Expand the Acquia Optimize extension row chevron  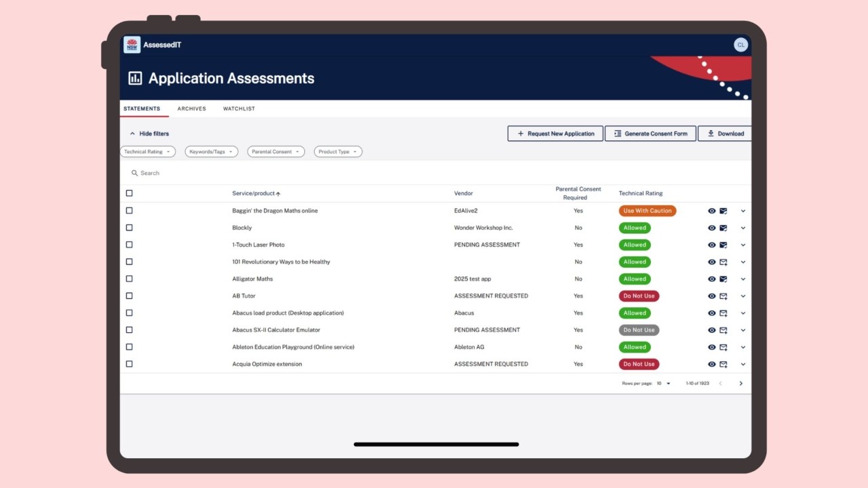coord(743,364)
